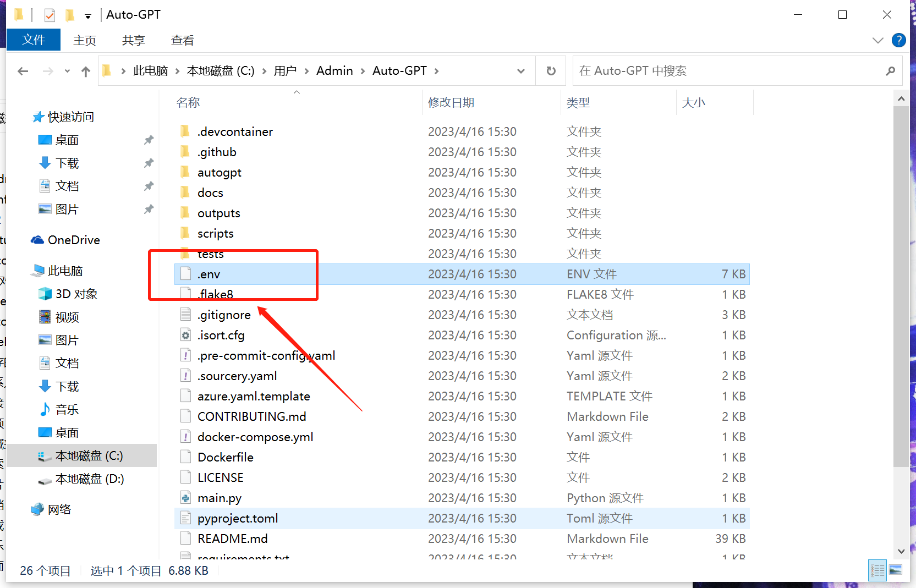Select the README.md file name
Viewport: 916px width, 588px height.
coord(233,538)
